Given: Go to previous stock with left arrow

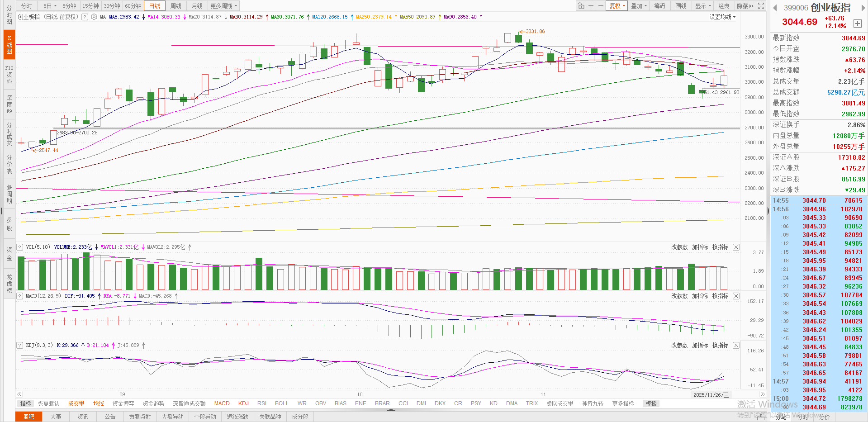Looking at the screenshot, I should pyautogui.click(x=775, y=8).
